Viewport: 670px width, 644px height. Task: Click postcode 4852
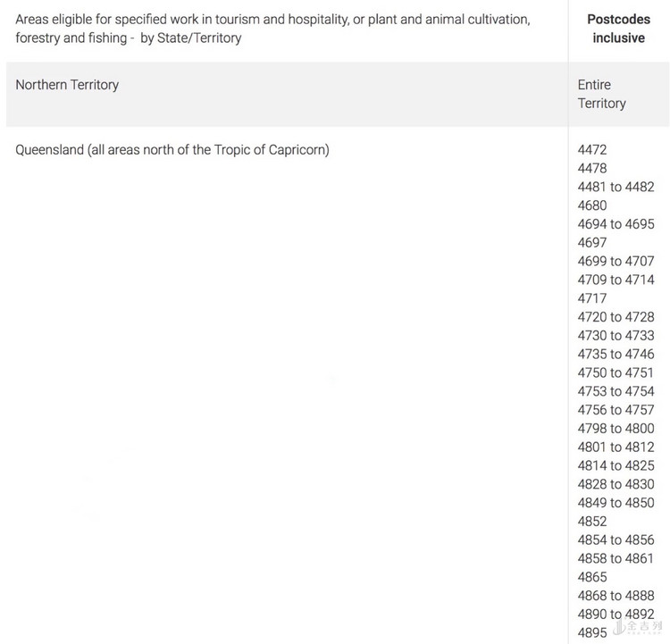(x=592, y=522)
